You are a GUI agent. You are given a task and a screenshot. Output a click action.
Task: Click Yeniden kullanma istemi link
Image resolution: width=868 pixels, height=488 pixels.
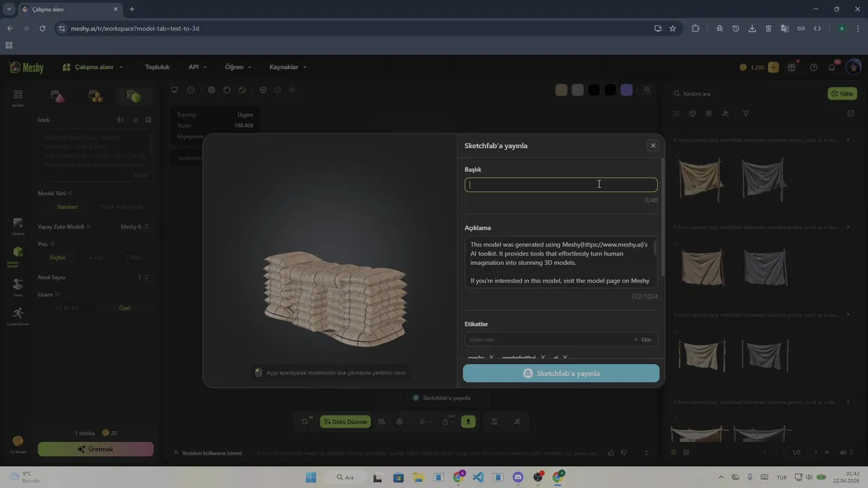pos(208,453)
